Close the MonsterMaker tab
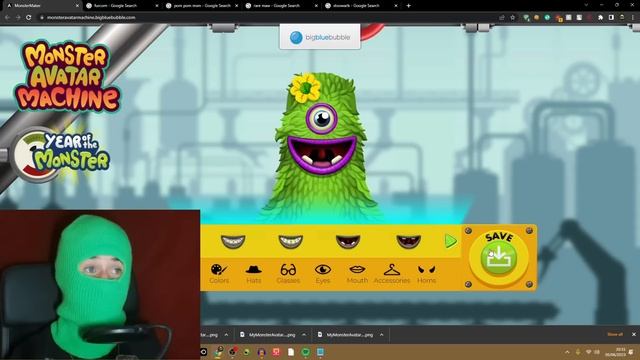Viewport: 640px width, 360px height. click(78, 6)
